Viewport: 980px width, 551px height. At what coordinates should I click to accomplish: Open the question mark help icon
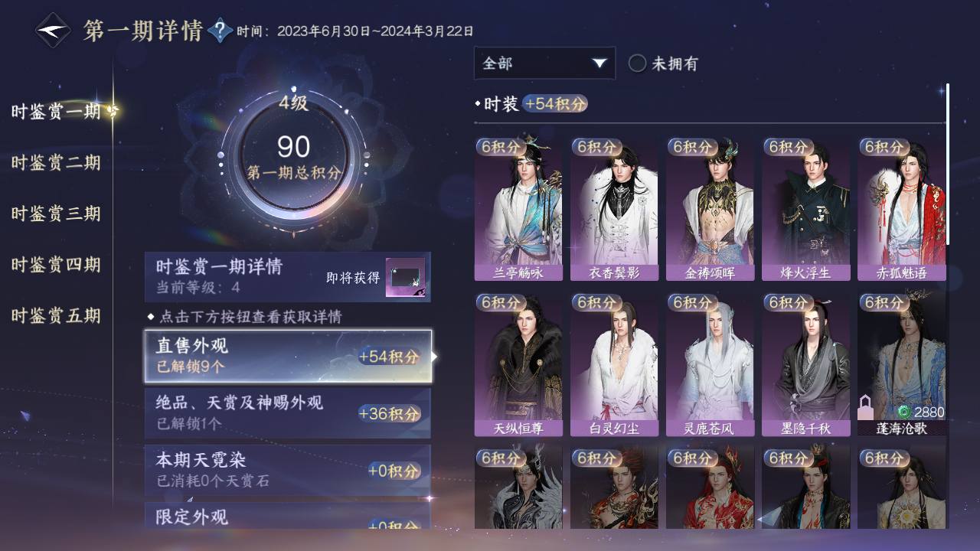220,31
